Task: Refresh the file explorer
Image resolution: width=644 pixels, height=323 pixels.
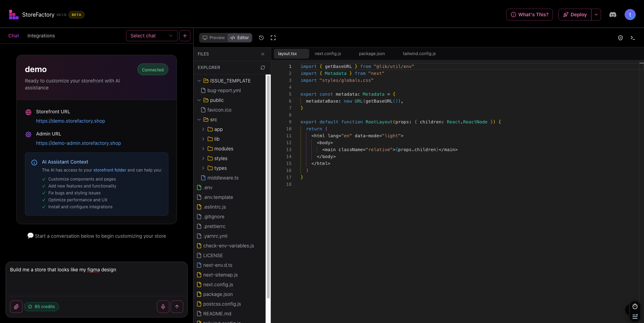Action: pyautogui.click(x=263, y=68)
